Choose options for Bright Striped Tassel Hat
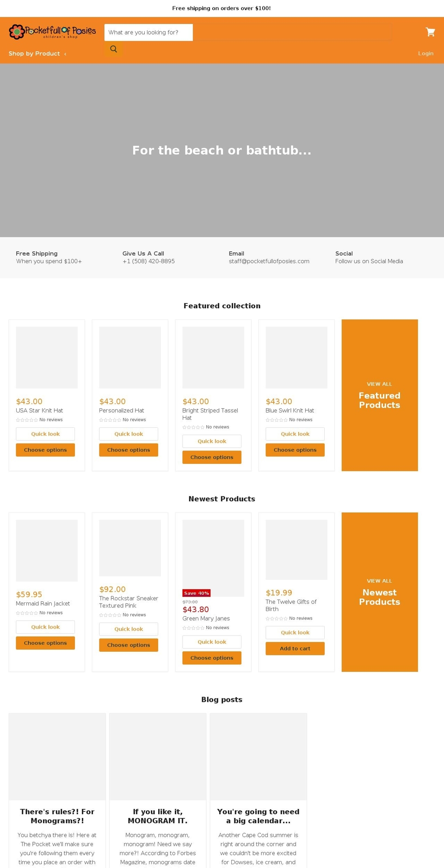 coord(212,457)
